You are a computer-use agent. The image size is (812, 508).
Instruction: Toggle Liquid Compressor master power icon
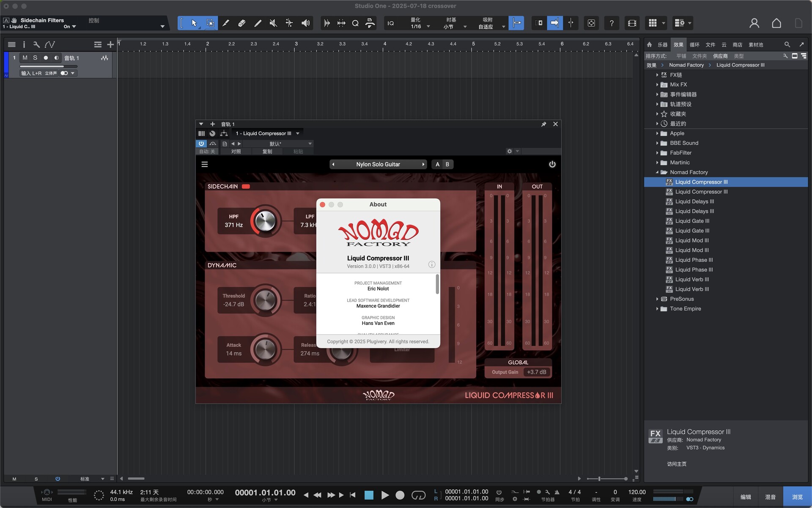(552, 164)
